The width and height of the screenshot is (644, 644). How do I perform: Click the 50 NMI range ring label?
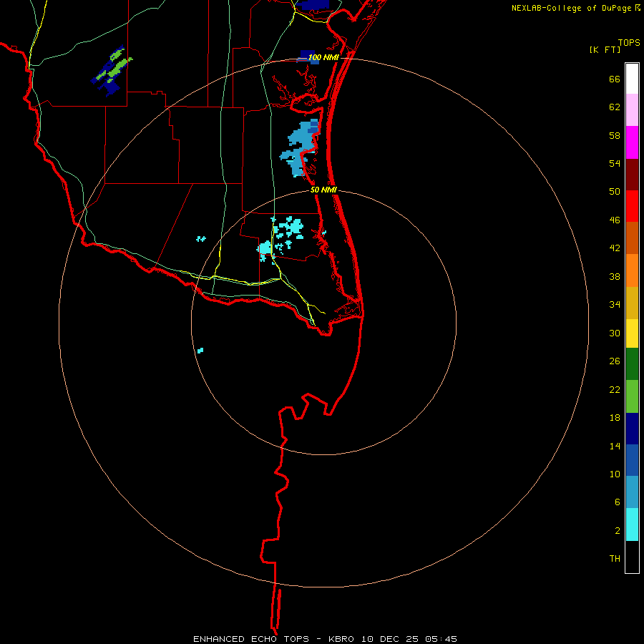(323, 190)
